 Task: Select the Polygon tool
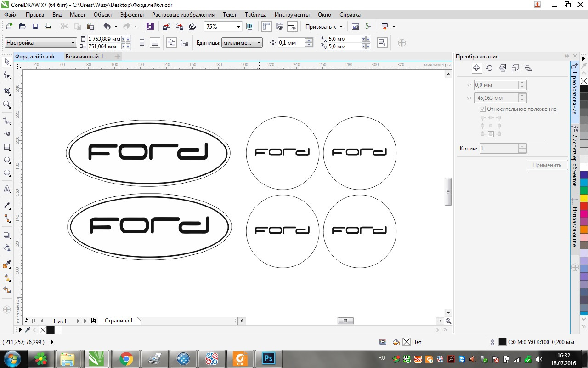[x=7, y=173]
